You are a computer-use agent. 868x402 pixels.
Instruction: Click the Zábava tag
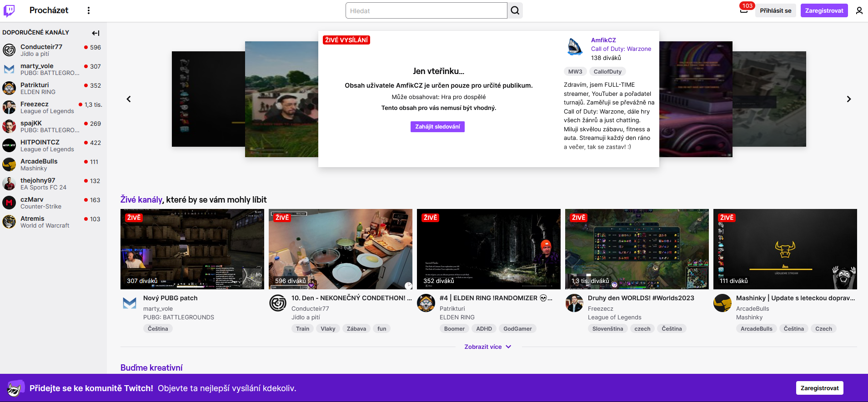pyautogui.click(x=356, y=328)
